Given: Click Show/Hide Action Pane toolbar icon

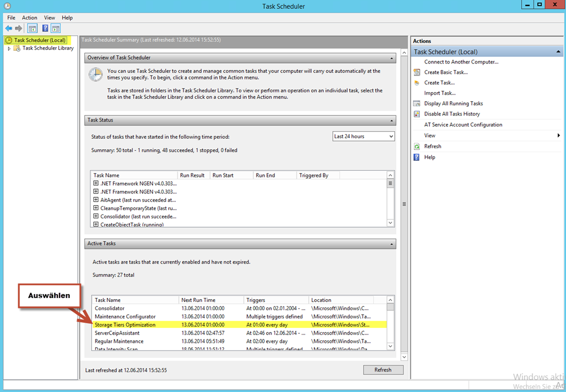Looking at the screenshot, I should [56, 29].
